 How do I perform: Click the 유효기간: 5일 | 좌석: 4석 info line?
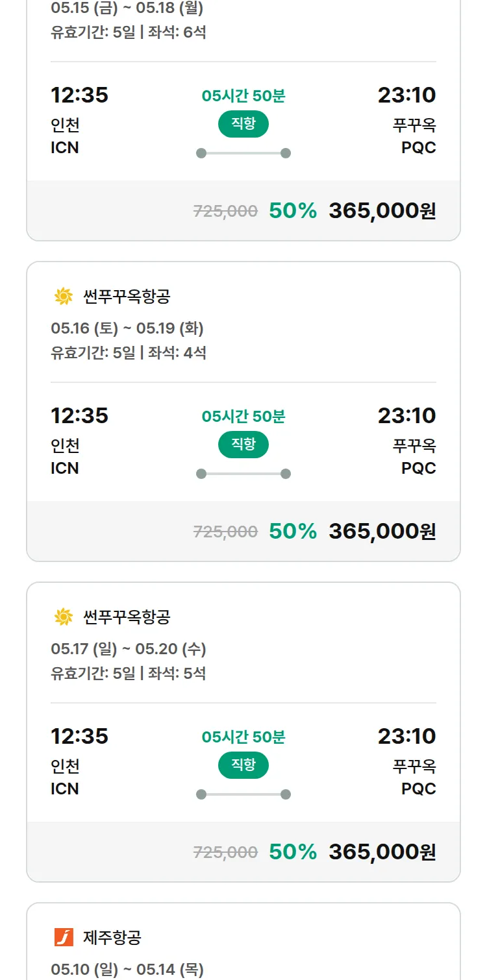(129, 353)
